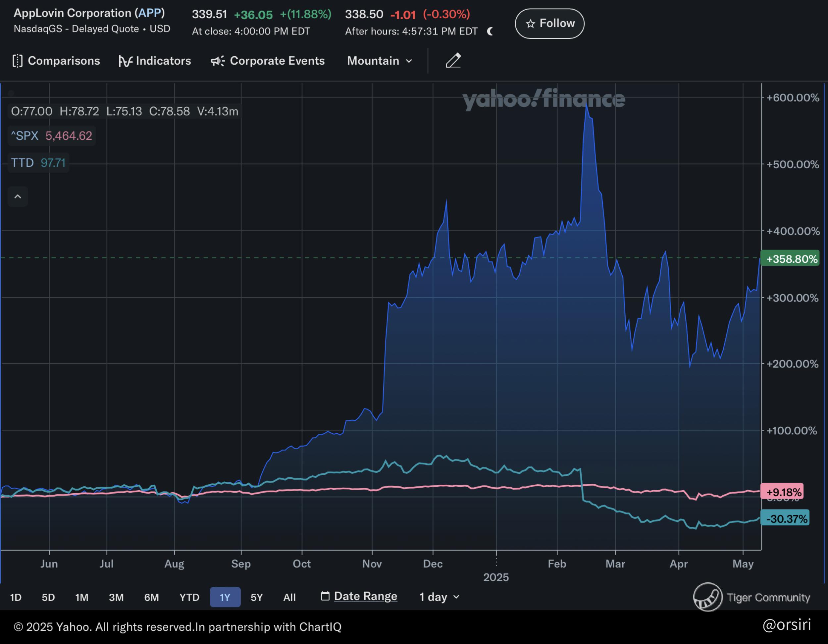
Task: Switch to the YTD range
Action: coord(189,597)
